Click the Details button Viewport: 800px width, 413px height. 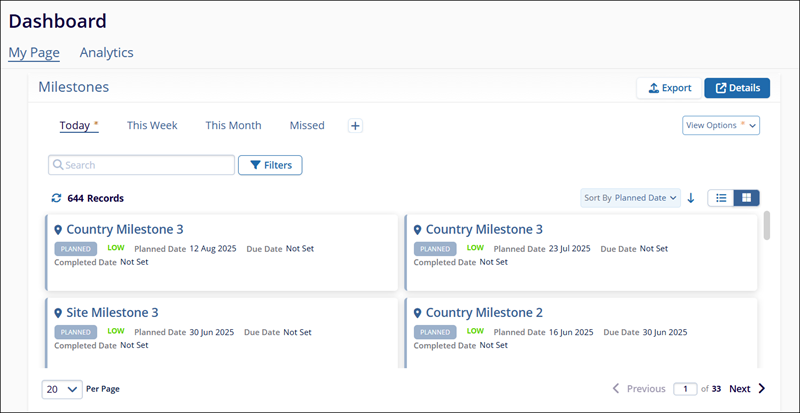737,88
